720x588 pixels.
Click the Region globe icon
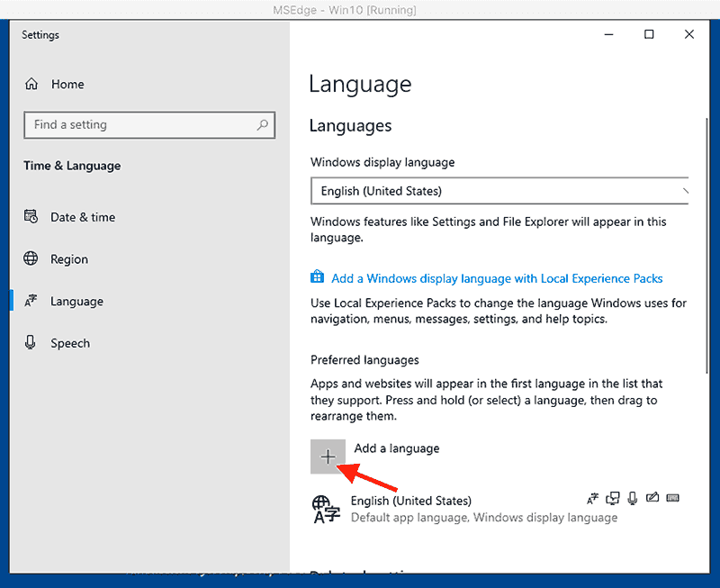coord(31,259)
